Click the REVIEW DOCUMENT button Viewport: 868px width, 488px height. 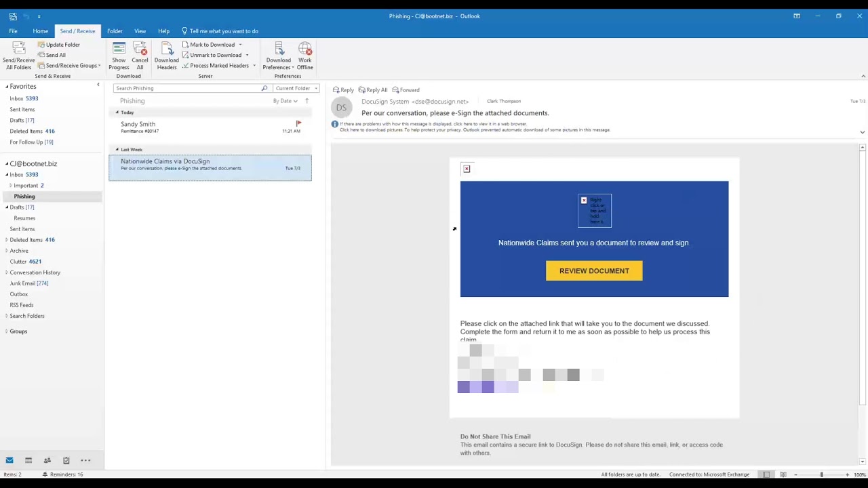(x=594, y=271)
